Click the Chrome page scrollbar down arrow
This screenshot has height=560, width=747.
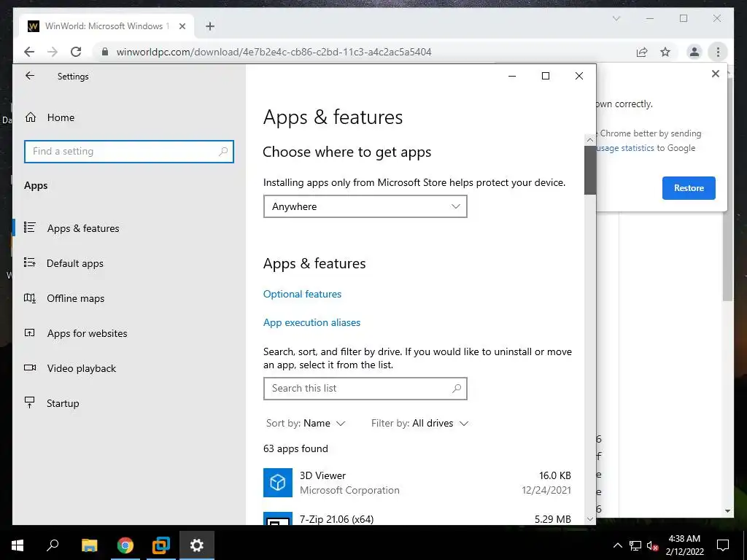[727, 511]
